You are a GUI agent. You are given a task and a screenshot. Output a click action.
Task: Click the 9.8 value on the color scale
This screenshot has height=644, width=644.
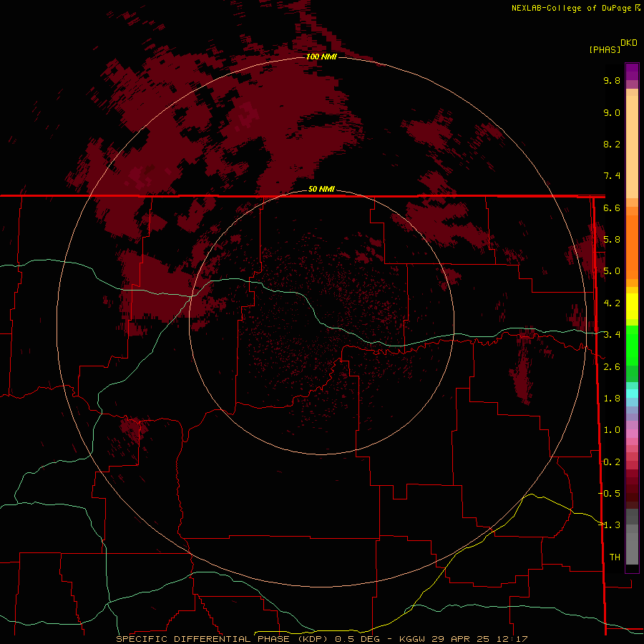[612, 80]
